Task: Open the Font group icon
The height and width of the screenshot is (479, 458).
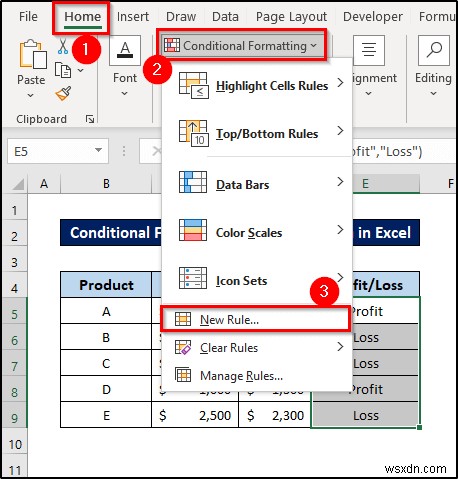Action: pyautogui.click(x=125, y=50)
